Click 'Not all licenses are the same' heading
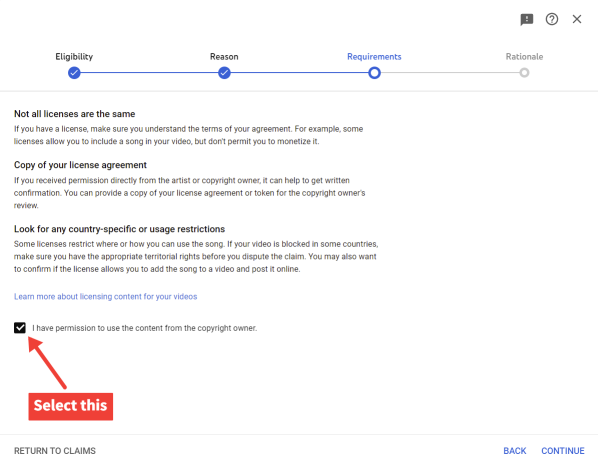The height and width of the screenshot is (465, 598). coord(75,114)
